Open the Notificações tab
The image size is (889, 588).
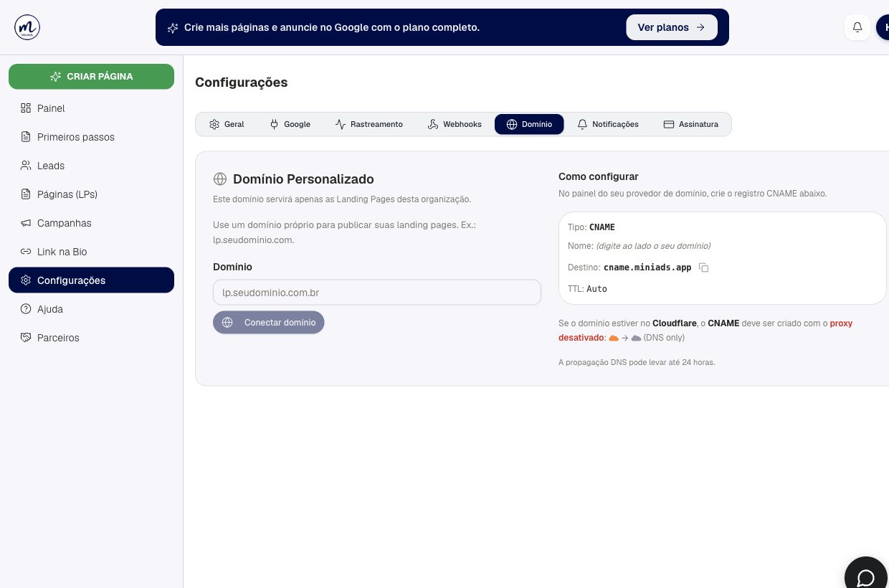608,124
